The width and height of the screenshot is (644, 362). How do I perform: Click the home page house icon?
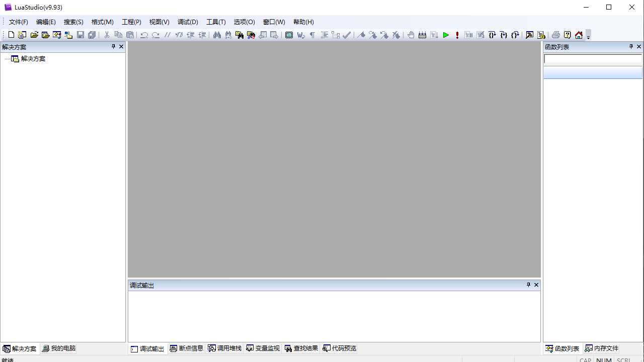click(579, 35)
